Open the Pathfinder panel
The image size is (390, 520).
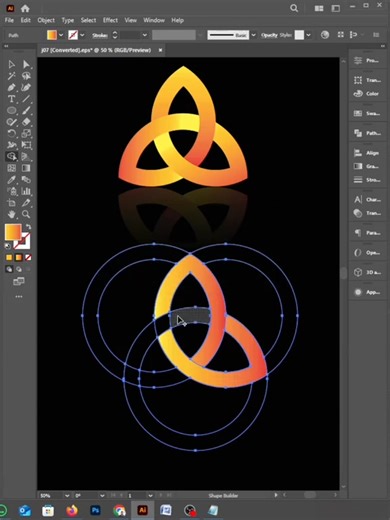[x=367, y=133]
